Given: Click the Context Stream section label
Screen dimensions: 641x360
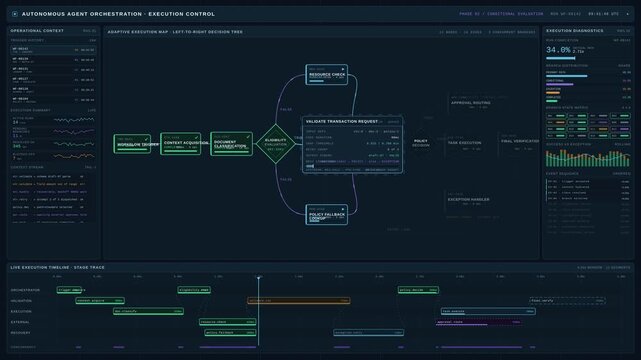Looking at the screenshot, I should coord(27,167).
